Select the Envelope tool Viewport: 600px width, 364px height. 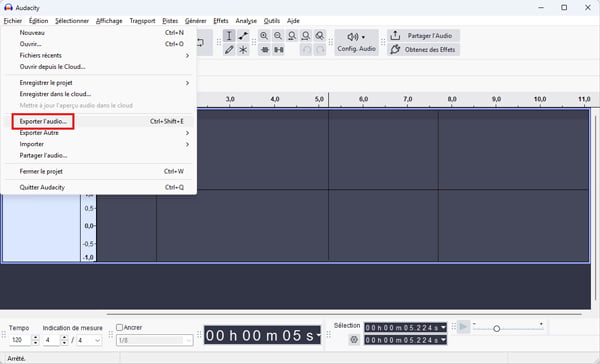click(x=243, y=36)
